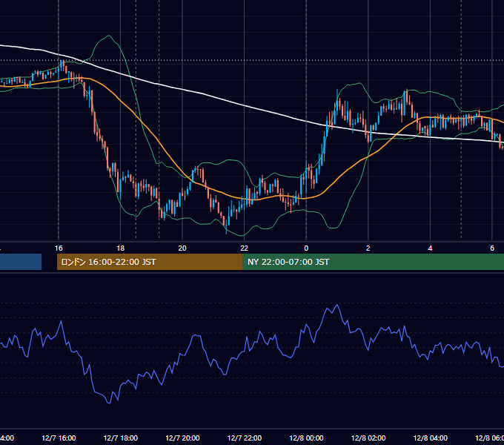The height and width of the screenshot is (445, 504).
Task: Click hour label 2 on price chart axis
Action: tap(368, 248)
